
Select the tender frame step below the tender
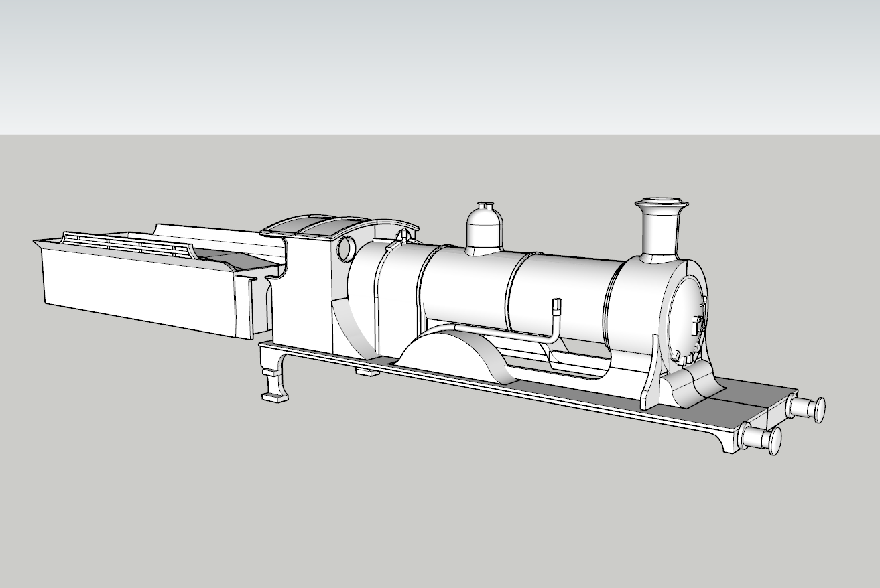(275, 388)
